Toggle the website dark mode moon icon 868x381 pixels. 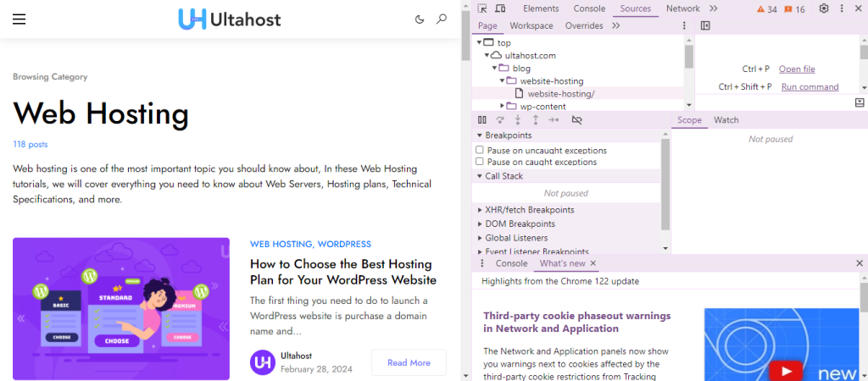click(419, 19)
